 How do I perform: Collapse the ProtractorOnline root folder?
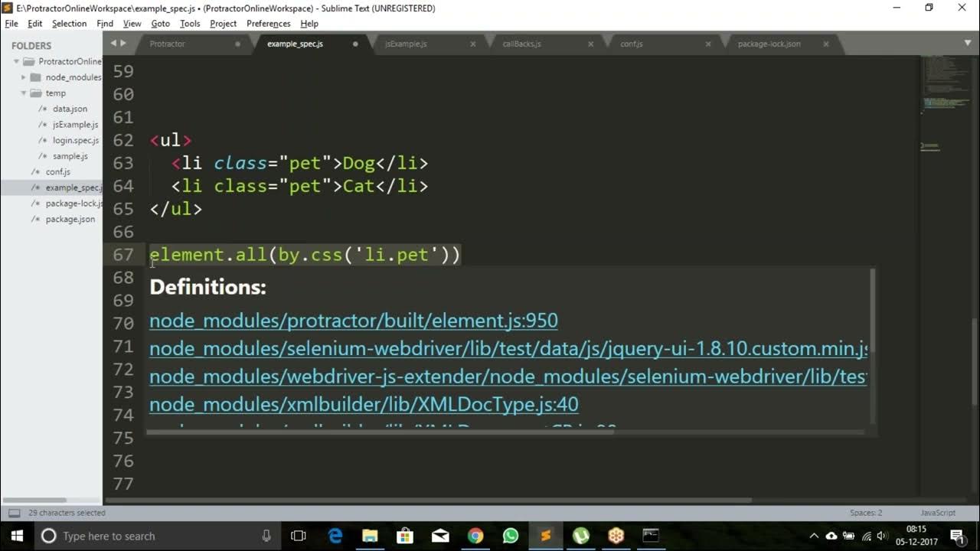pyautogui.click(x=16, y=61)
